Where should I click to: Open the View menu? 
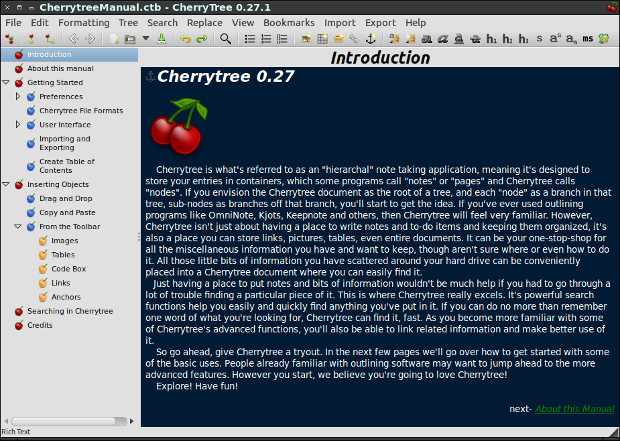243,23
